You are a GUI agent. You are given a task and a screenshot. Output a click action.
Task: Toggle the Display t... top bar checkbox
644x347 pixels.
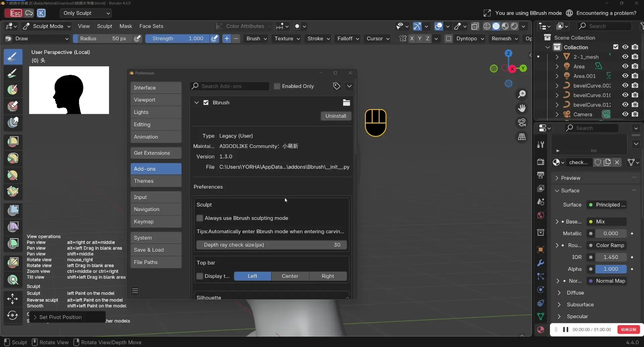coord(200,276)
